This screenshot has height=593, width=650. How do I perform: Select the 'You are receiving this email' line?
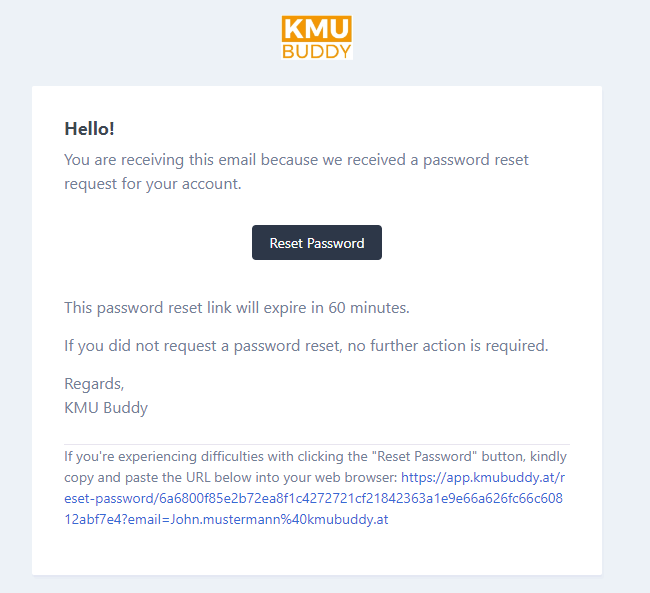pos(296,160)
